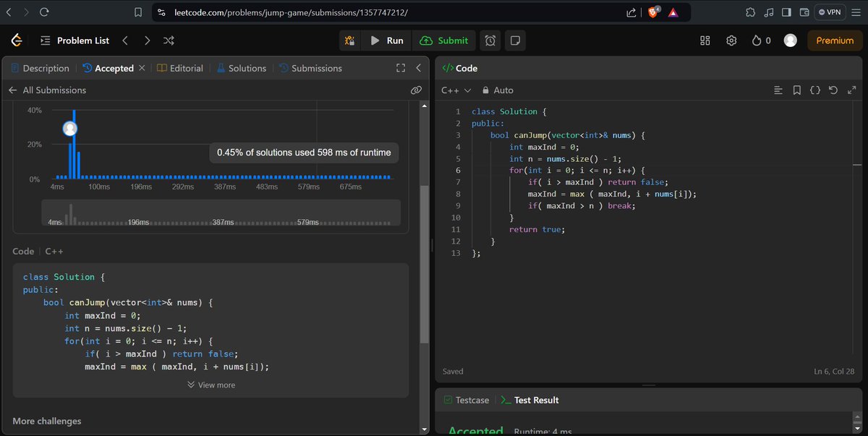Click the left panel vertical scrollbar
The height and width of the screenshot is (436, 868).
click(x=425, y=265)
